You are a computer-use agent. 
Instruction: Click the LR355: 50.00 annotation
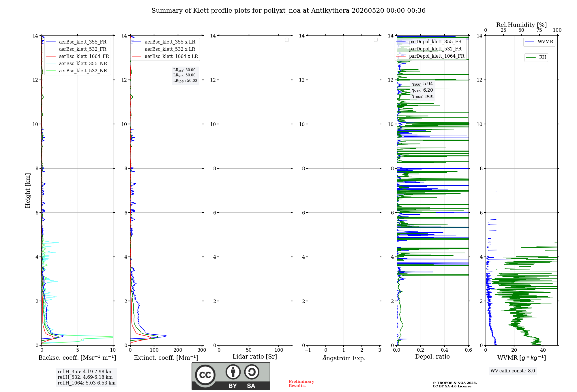(184, 70)
